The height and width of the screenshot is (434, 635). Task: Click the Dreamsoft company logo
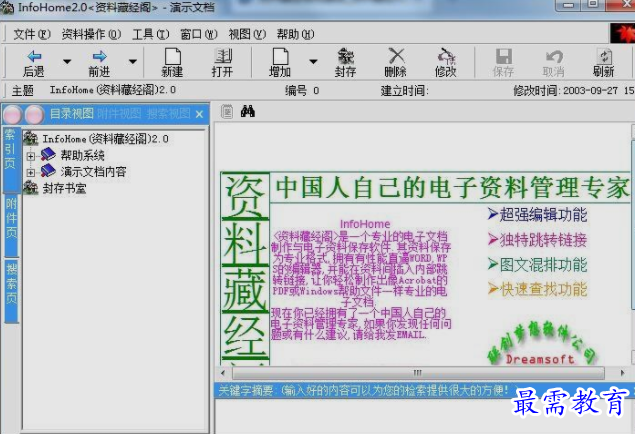coord(541,344)
